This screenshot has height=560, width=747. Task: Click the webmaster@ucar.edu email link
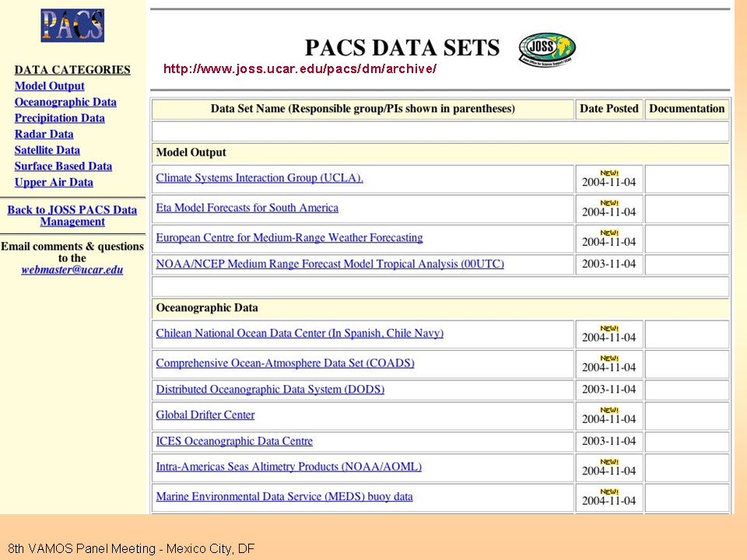point(72,270)
